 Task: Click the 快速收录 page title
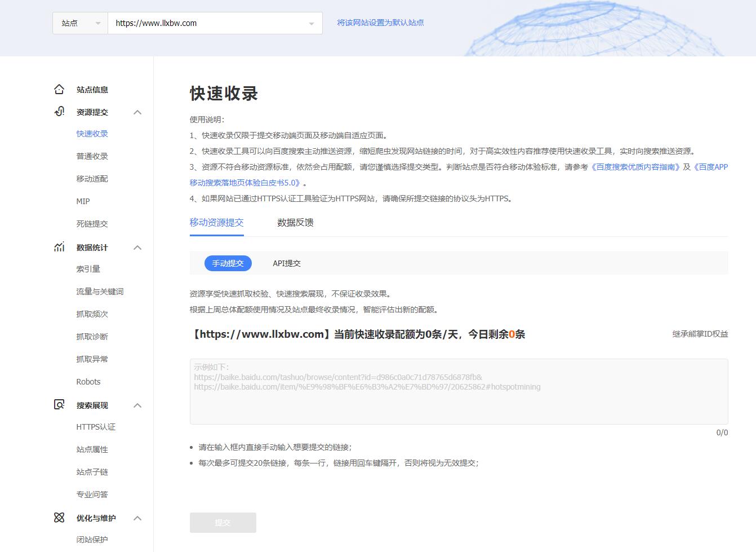224,94
